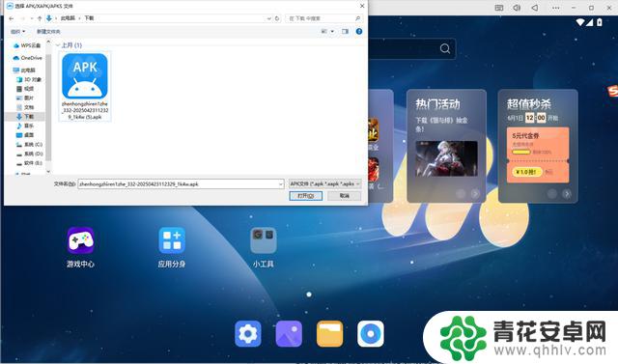Toggle the preview pane icon in file dialog
Image resolution: width=618 pixels, height=364 pixels.
coord(346,32)
